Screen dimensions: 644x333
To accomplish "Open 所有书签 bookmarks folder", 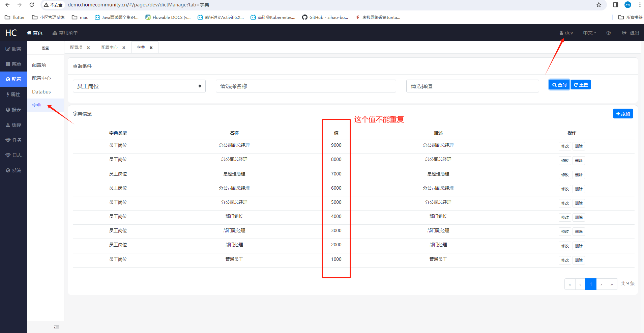I will 631,17.
